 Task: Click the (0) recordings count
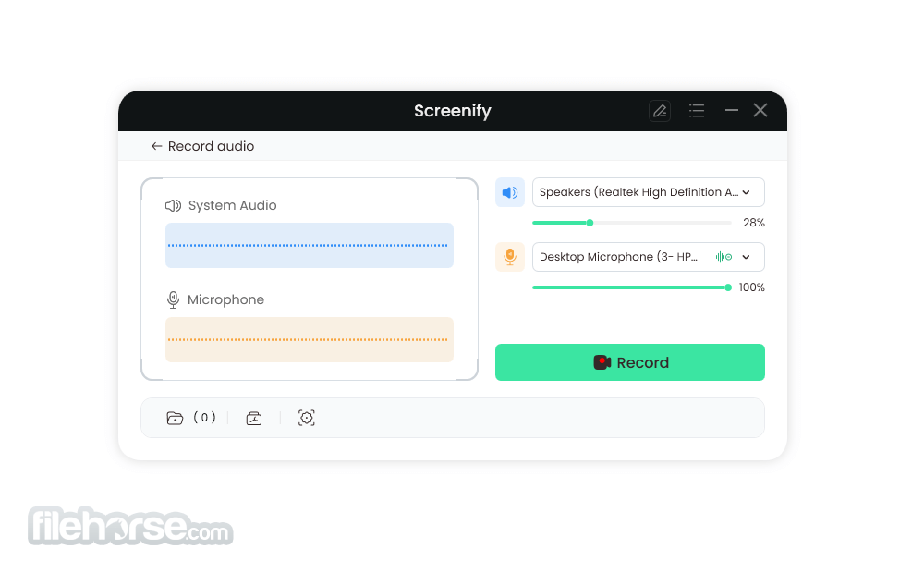point(204,418)
